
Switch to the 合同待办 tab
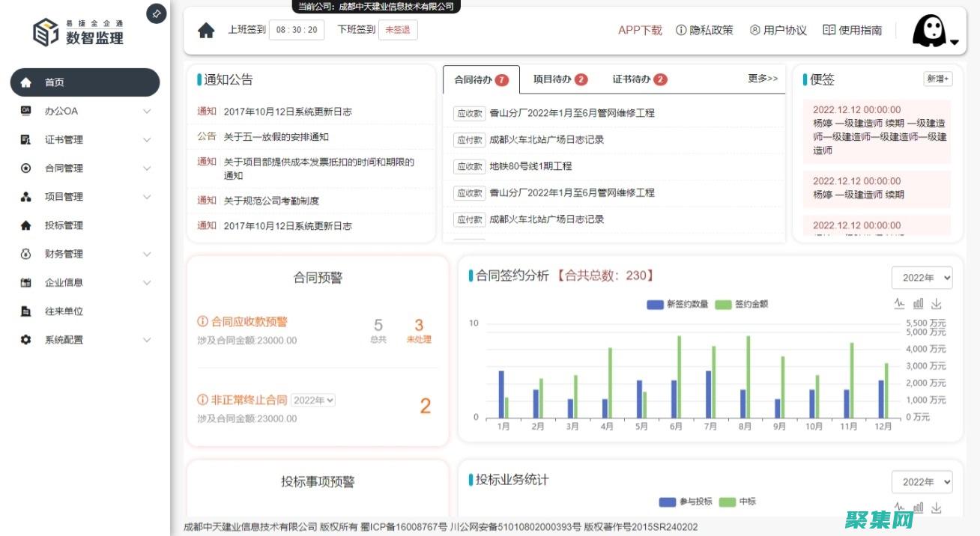coord(481,79)
